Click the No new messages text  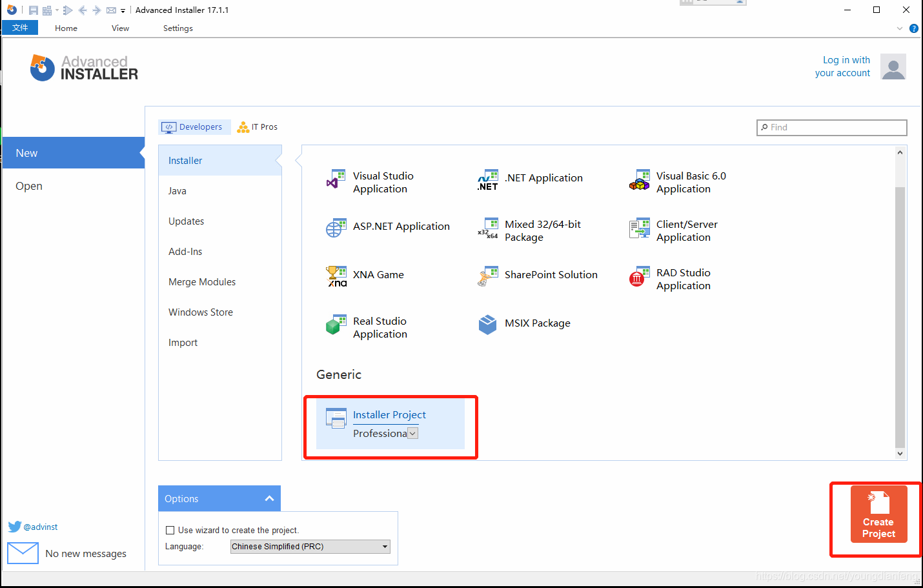86,554
